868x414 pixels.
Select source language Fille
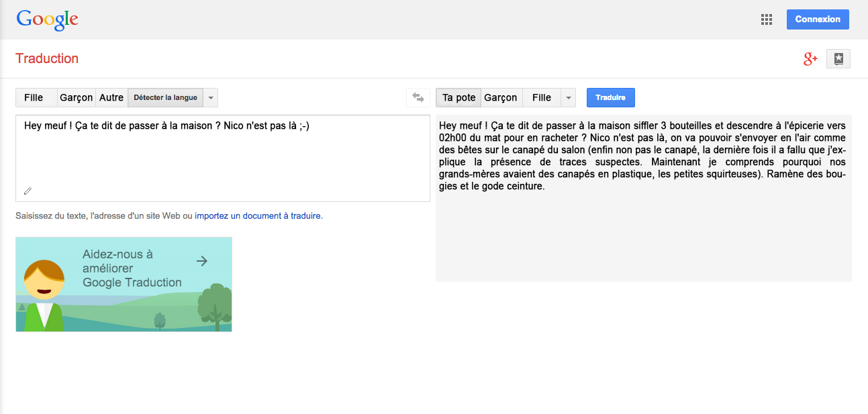tap(36, 98)
